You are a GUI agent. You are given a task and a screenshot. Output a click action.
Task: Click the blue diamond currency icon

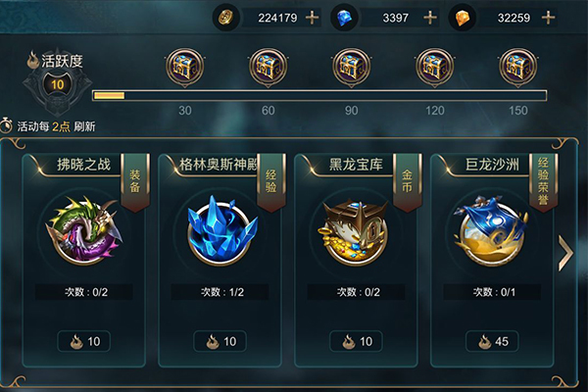click(x=344, y=18)
